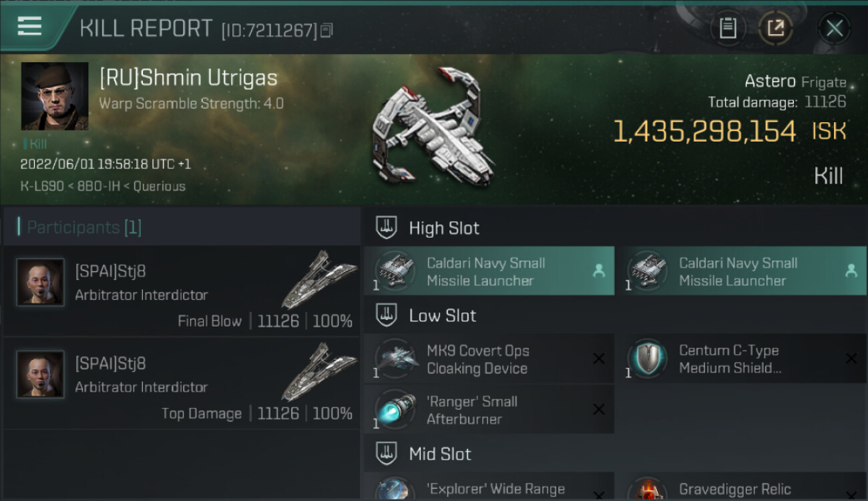Click the share export icon

[x=776, y=28]
